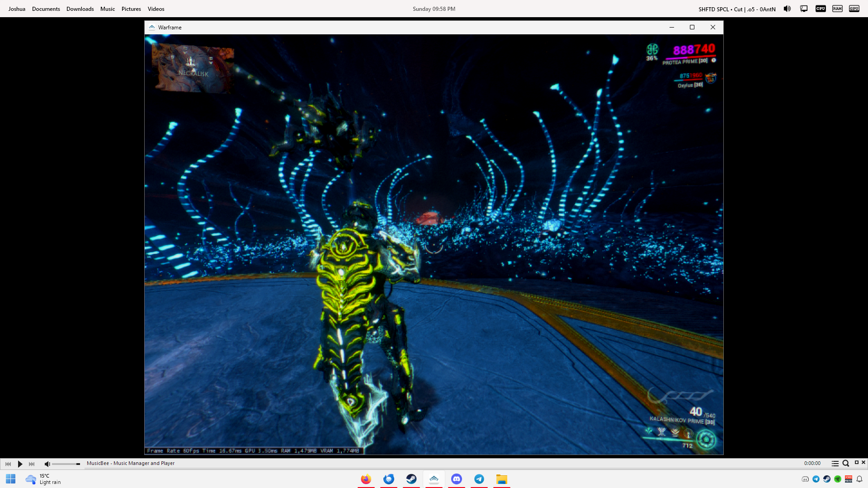Image resolution: width=868 pixels, height=488 pixels.
Task: Click the Steam system tray icon
Action: (827, 479)
